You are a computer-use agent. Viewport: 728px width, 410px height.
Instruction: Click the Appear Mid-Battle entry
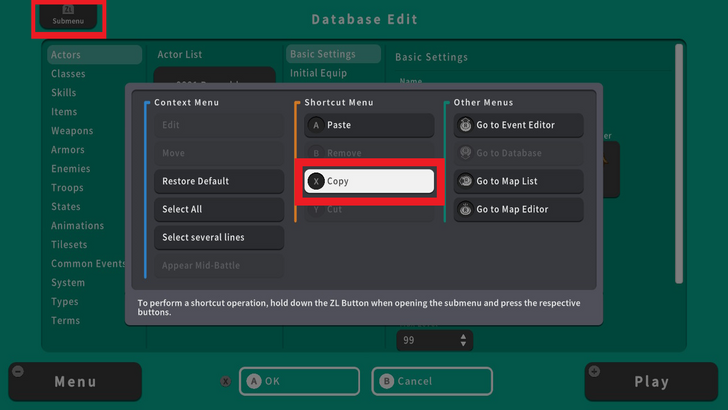[219, 266]
